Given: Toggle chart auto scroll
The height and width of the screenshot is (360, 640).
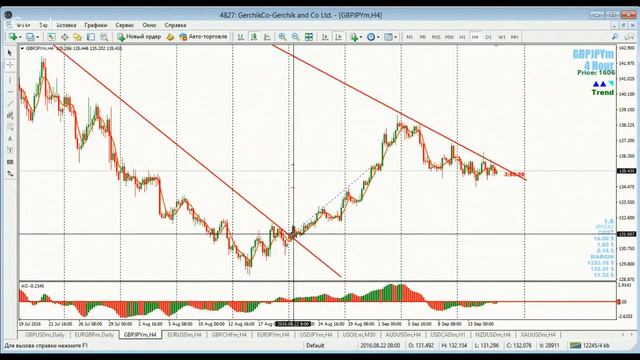Looking at the screenshot, I should point(325,37).
